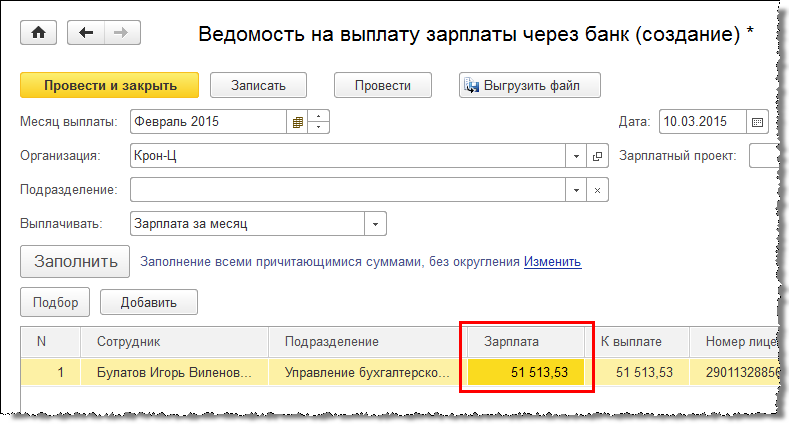Image resolution: width=789 pixels, height=424 pixels.
Task: Select the Зарплата cell 51 513,53
Action: point(526,373)
